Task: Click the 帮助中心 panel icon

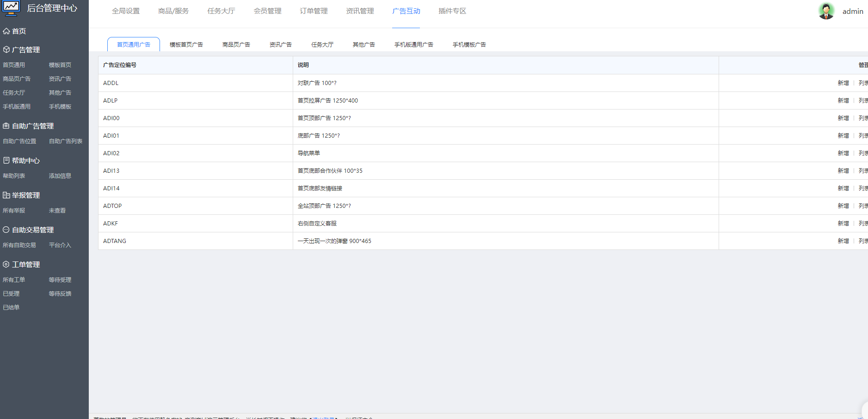Action: click(6, 160)
